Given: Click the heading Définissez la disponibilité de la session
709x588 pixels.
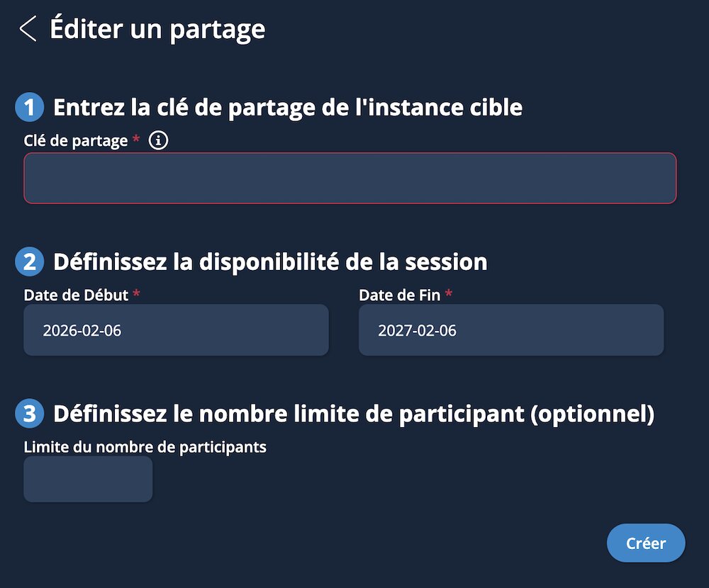Looking at the screenshot, I should (x=271, y=262).
